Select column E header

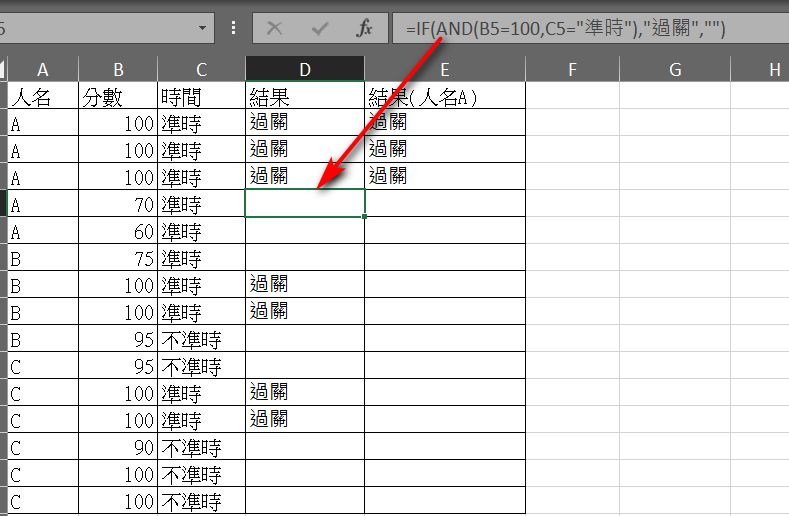[445, 69]
